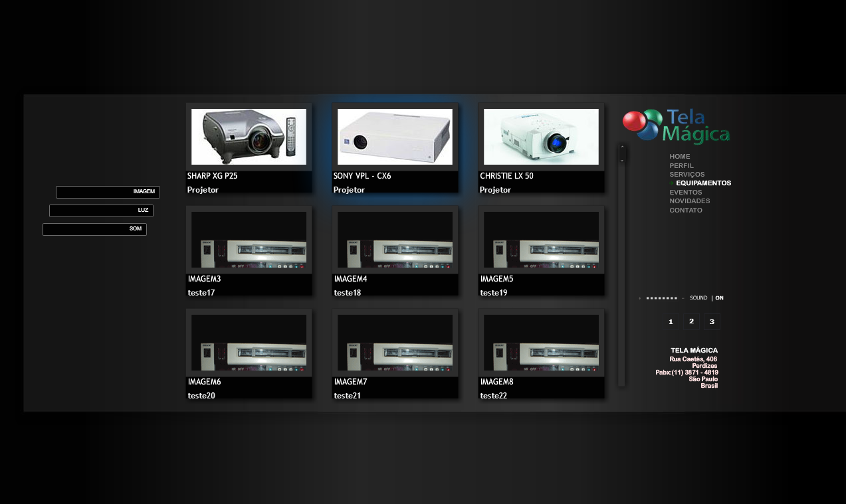Open the EVENTOS menu item
The width and height of the screenshot is (846, 504).
pos(686,193)
